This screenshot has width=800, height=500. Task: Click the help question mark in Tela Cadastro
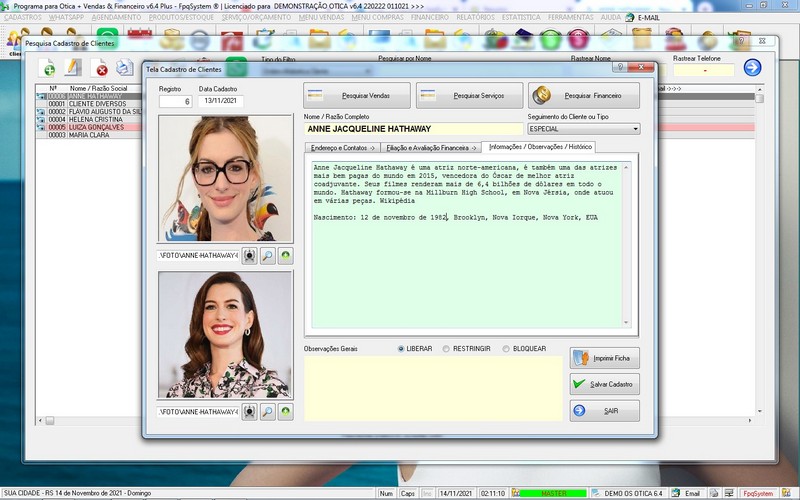(620, 67)
